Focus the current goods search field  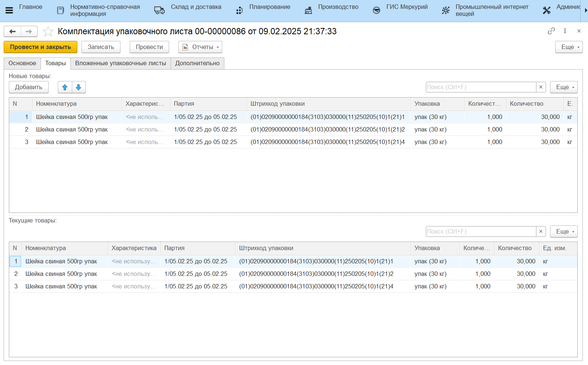tap(480, 232)
